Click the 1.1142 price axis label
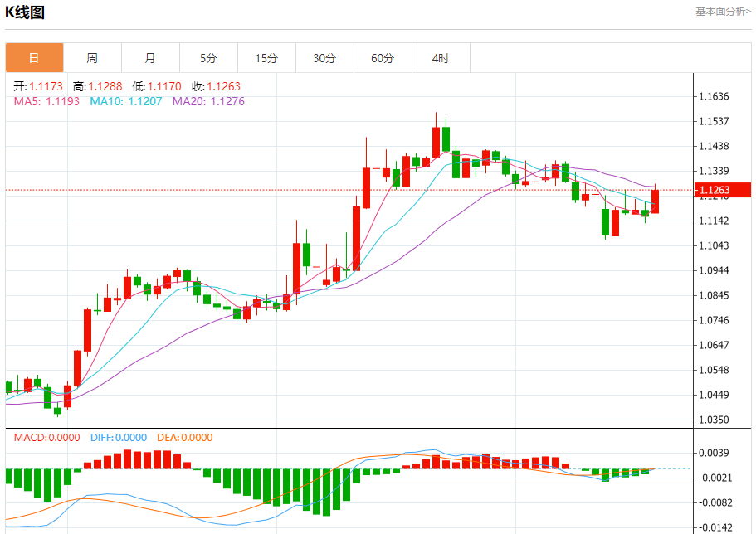 [x=714, y=221]
